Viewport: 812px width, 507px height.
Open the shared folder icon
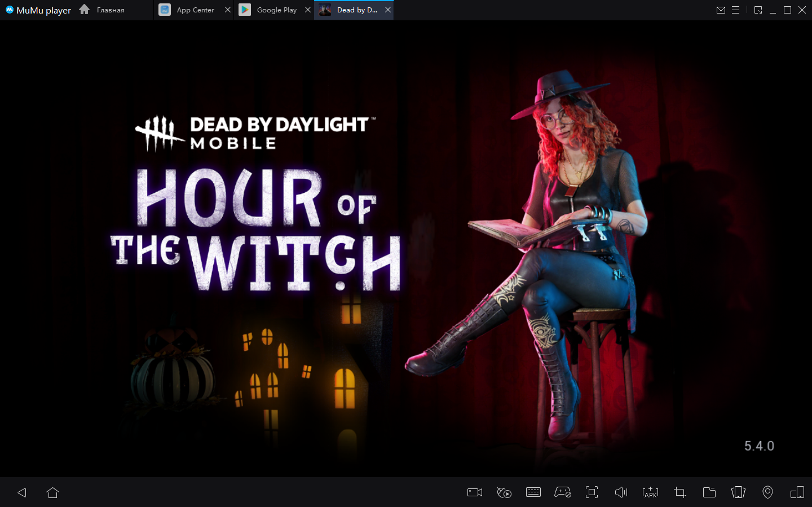[709, 492]
